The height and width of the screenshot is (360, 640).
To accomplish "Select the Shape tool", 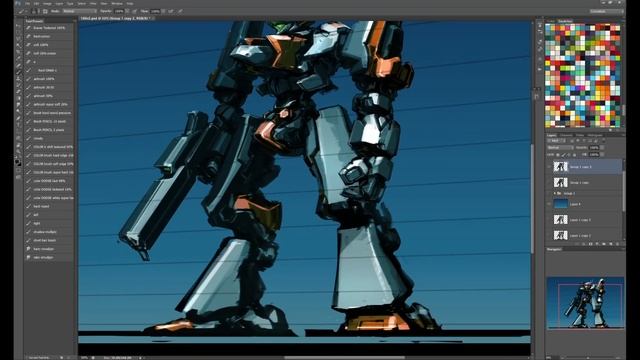I will pyautogui.click(x=18, y=138).
